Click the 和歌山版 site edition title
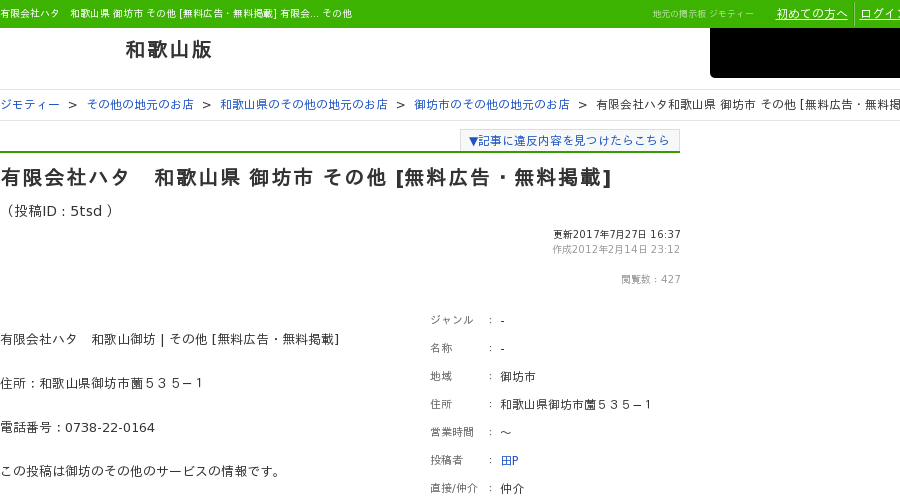Image resolution: width=900 pixels, height=500 pixels. pos(169,50)
